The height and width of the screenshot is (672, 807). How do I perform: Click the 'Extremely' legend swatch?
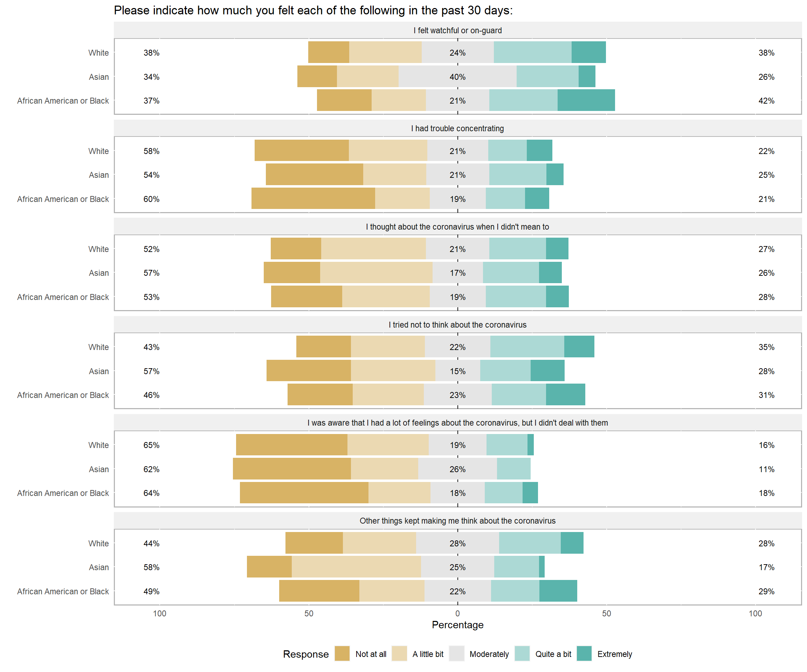(x=584, y=654)
